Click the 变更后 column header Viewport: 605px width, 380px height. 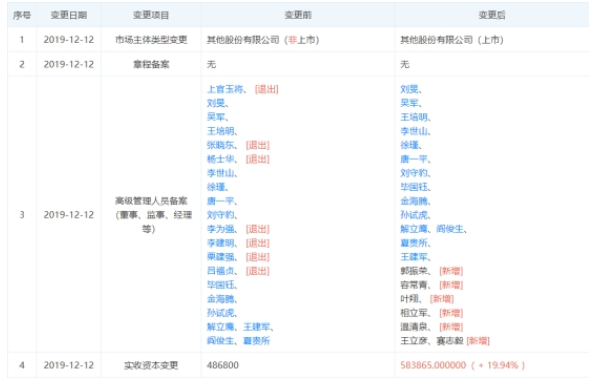click(x=492, y=15)
